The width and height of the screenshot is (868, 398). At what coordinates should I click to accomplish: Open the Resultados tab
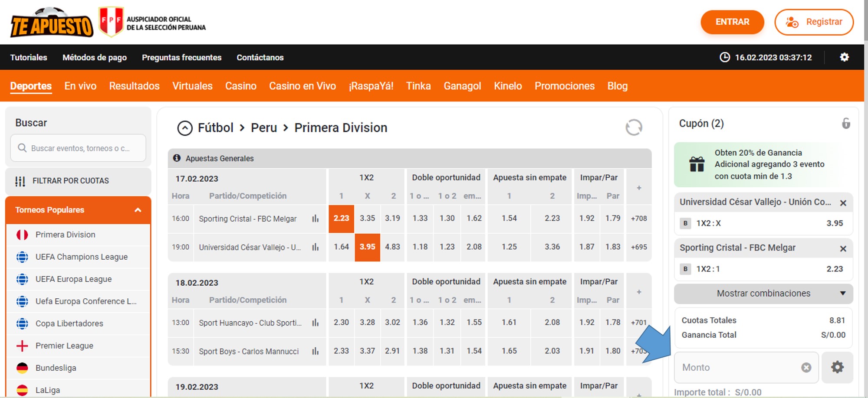click(135, 86)
